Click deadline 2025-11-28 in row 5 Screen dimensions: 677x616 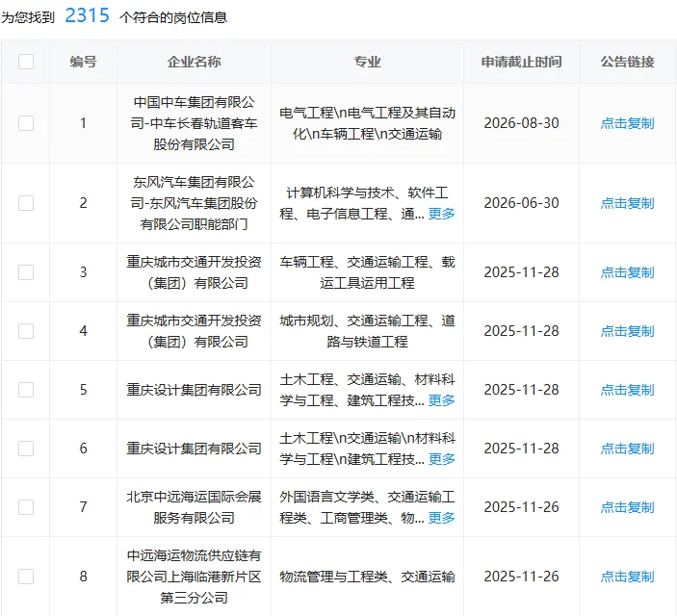[x=522, y=390]
